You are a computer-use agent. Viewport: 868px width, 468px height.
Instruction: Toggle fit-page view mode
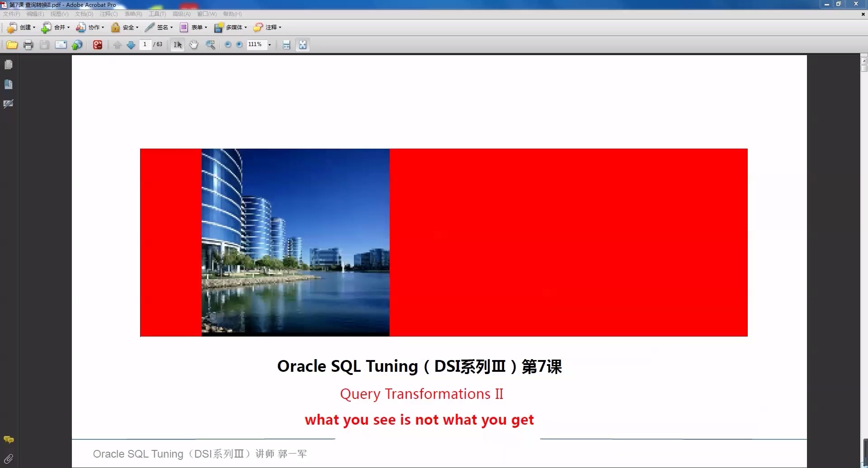pos(302,44)
